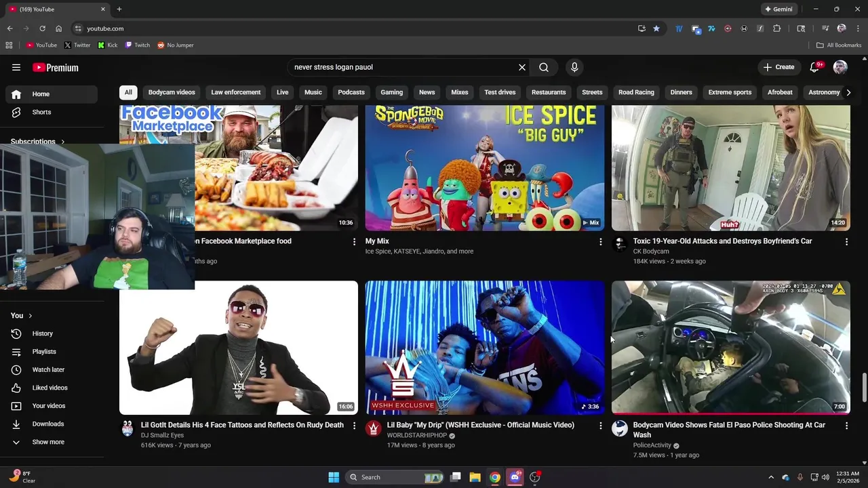Open the account avatar menu

840,67
